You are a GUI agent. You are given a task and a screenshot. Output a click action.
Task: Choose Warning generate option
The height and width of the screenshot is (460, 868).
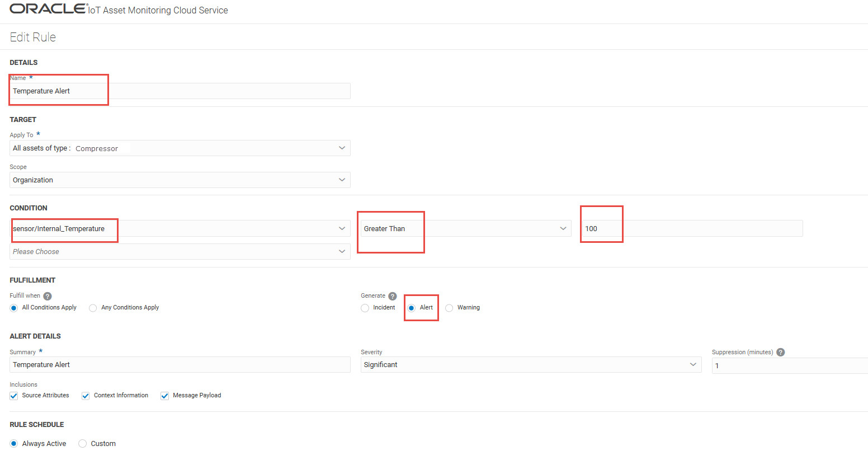coord(449,308)
